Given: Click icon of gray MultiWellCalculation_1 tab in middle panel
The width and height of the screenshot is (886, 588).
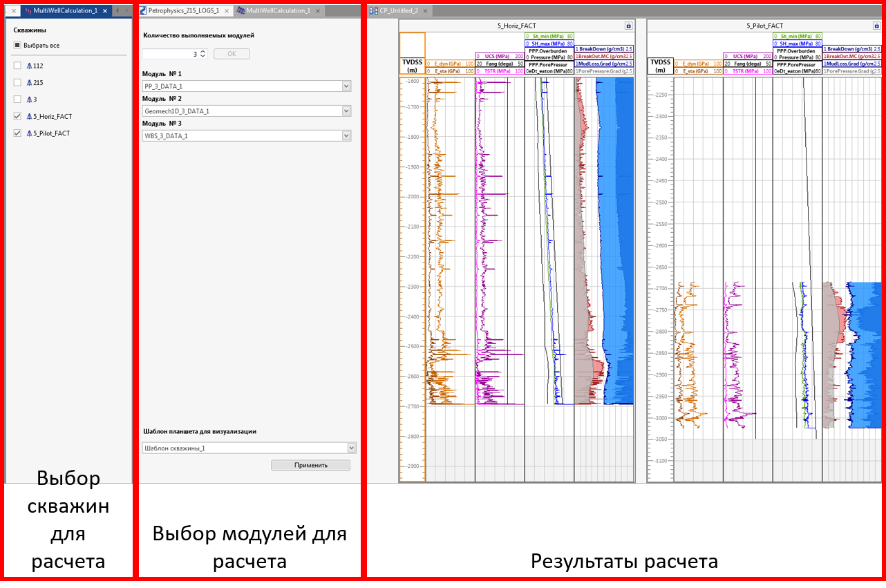Looking at the screenshot, I should click(x=241, y=11).
